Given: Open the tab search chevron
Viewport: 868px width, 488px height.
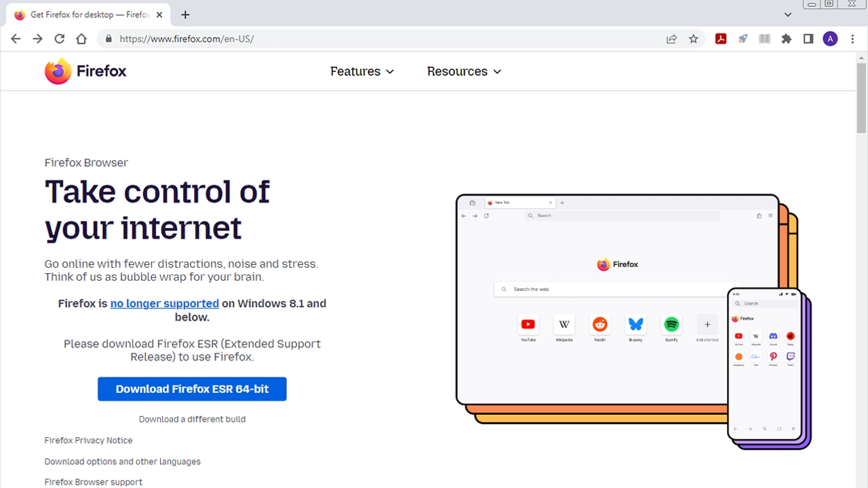Looking at the screenshot, I should click(x=787, y=14).
